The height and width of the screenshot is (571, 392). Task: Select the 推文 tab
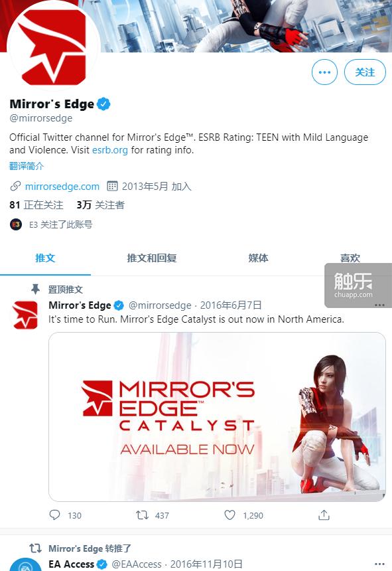(x=45, y=258)
